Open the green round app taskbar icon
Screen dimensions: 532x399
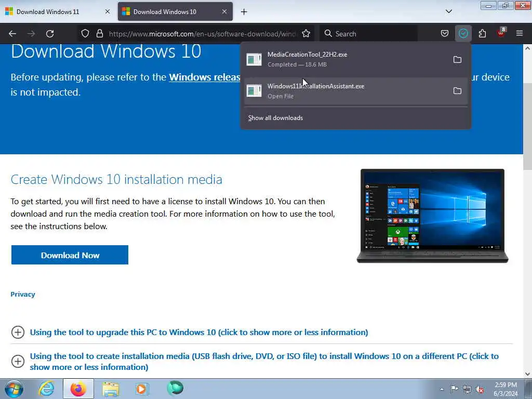pos(175,388)
